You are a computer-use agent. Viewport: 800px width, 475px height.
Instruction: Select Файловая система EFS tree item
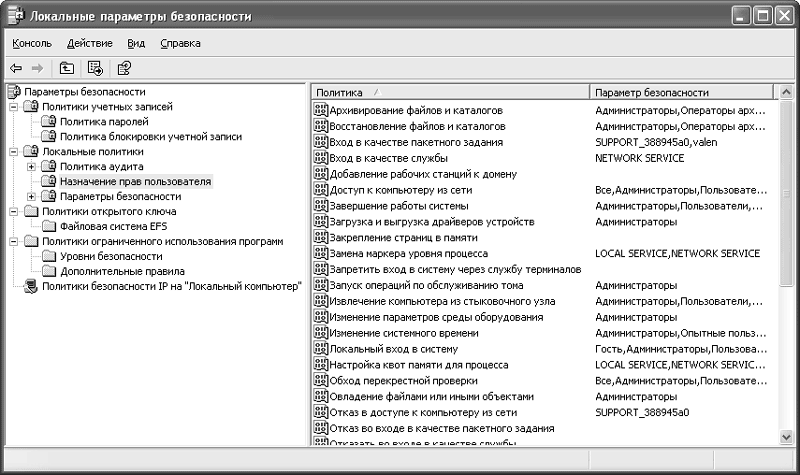point(113,226)
